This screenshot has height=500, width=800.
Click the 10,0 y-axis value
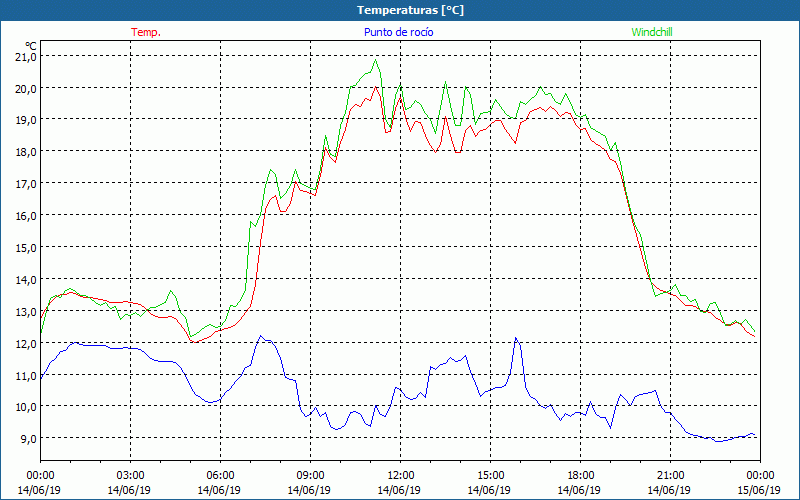pos(26,407)
